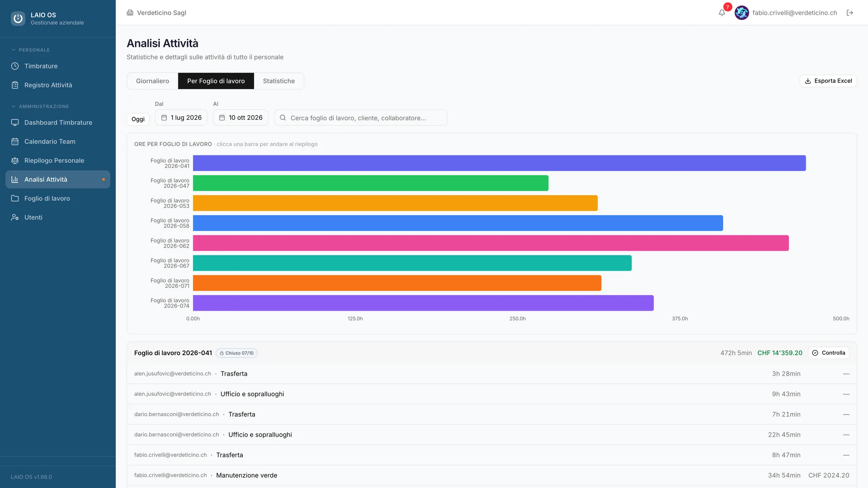
Task: Open the Al date picker 10 ott 2026
Action: (x=241, y=117)
